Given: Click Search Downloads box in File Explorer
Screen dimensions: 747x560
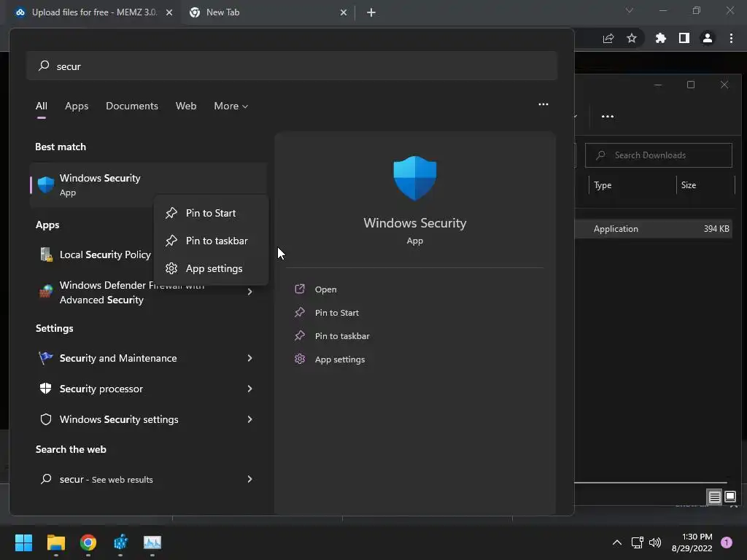Looking at the screenshot, I should click(x=659, y=155).
